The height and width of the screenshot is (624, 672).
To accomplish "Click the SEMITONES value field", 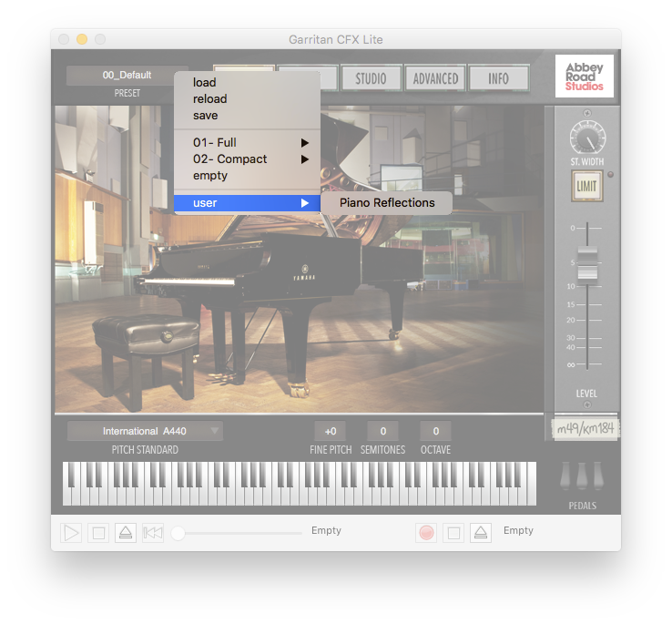I will click(382, 431).
